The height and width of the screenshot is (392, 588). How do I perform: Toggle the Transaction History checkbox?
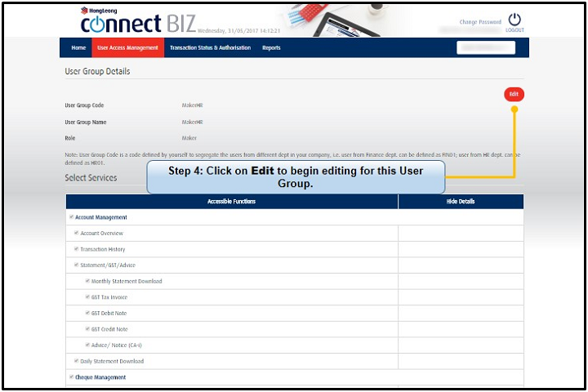77,249
